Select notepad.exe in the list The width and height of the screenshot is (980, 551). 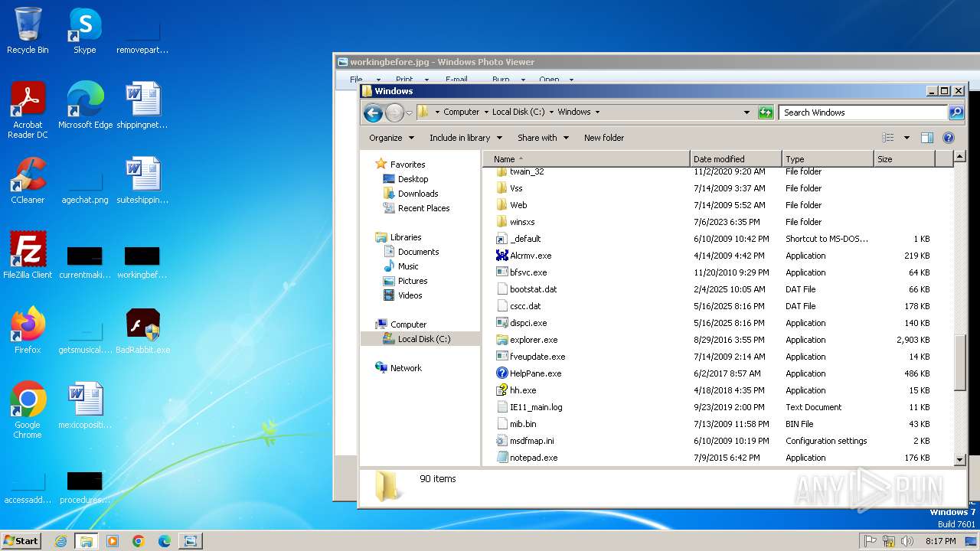[534, 458]
